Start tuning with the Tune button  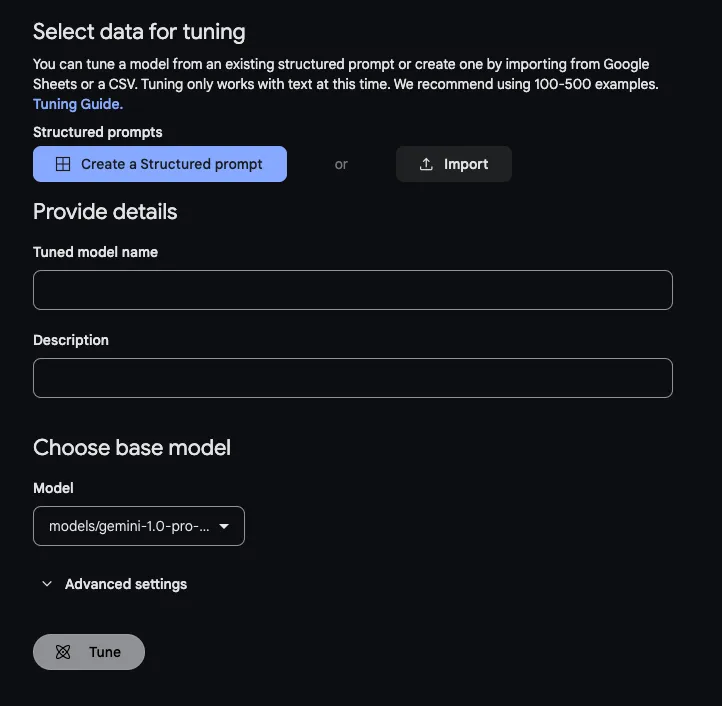click(89, 652)
